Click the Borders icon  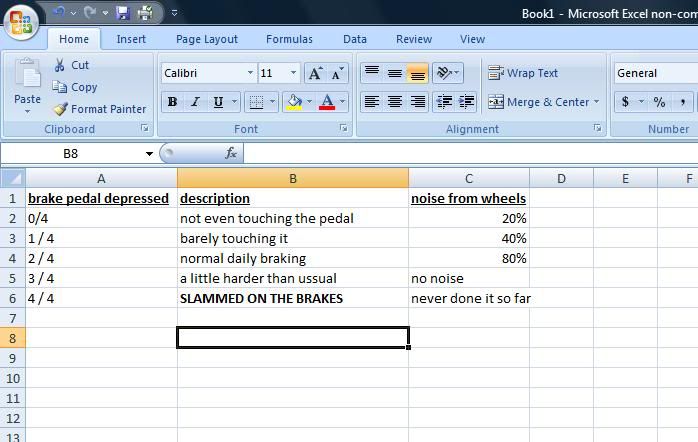[x=256, y=102]
